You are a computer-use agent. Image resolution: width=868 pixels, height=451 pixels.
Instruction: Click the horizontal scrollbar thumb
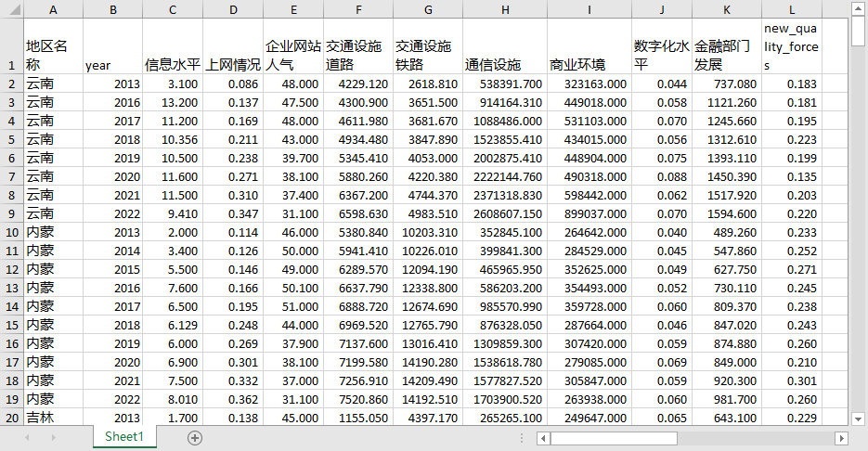[x=614, y=438]
